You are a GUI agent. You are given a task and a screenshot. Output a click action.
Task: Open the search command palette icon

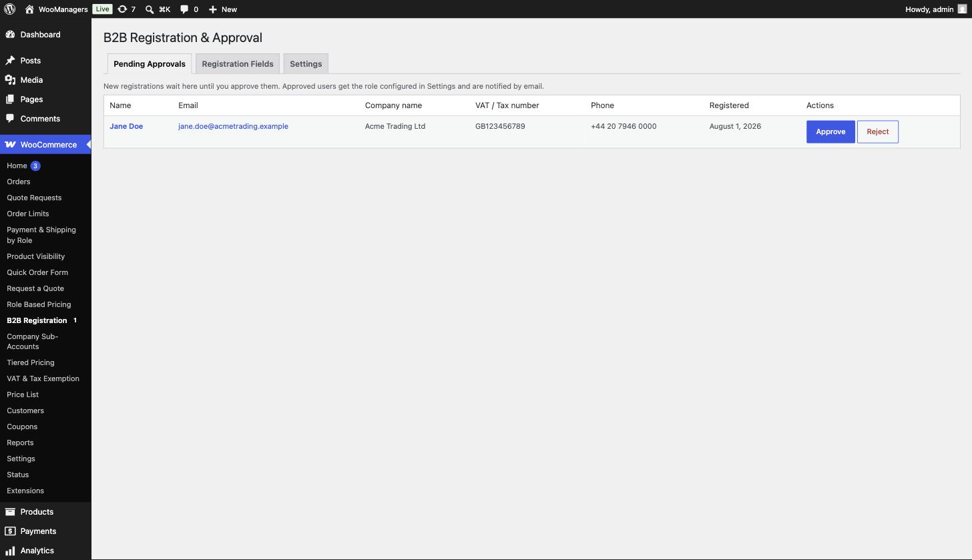point(150,9)
